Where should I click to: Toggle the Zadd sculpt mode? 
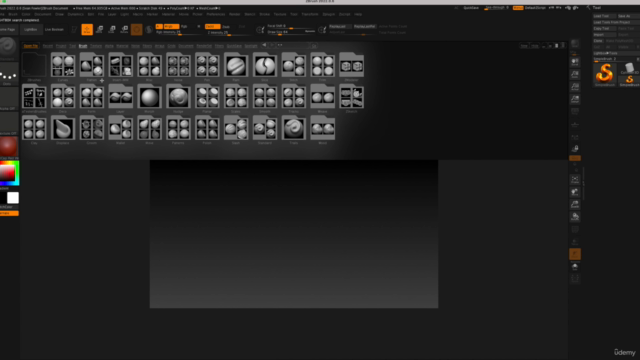213,27
